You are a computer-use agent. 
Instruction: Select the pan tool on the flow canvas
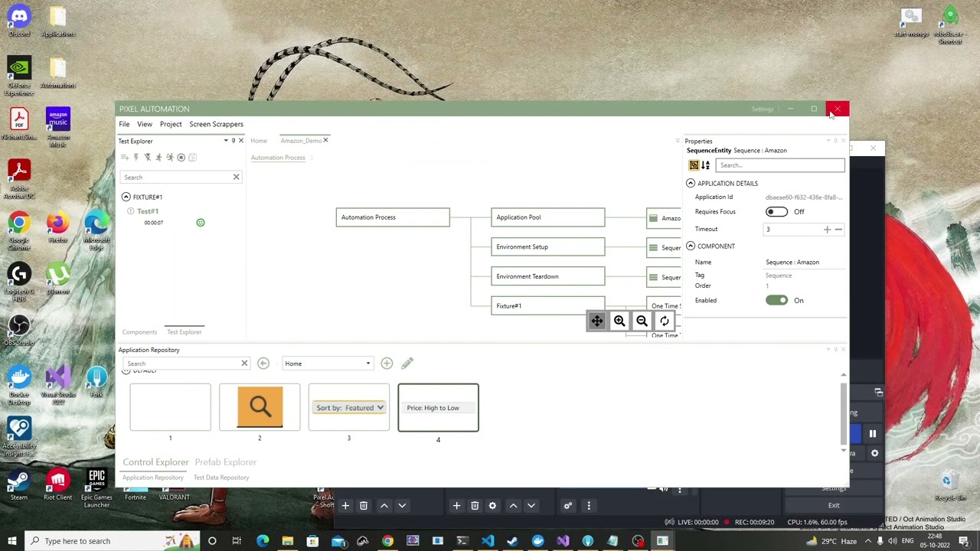pos(596,321)
